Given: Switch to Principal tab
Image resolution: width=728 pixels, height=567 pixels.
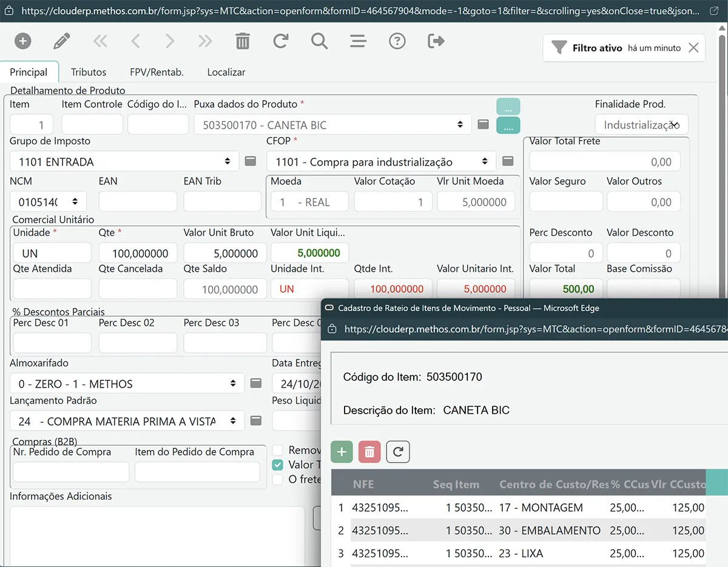Looking at the screenshot, I should tap(29, 72).
